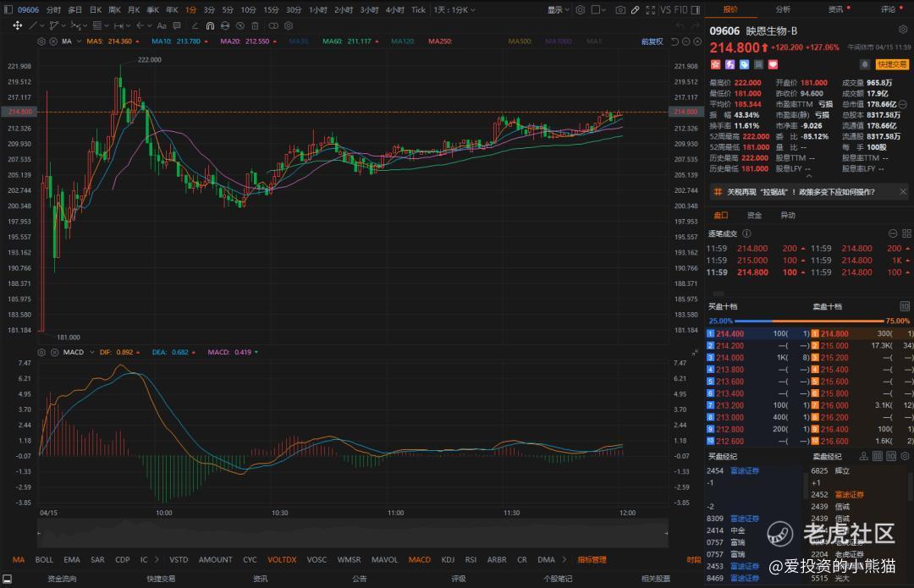This screenshot has width=914, height=588.
Task: Select the crosshair cursor drawing tool
Action: click(x=17, y=25)
